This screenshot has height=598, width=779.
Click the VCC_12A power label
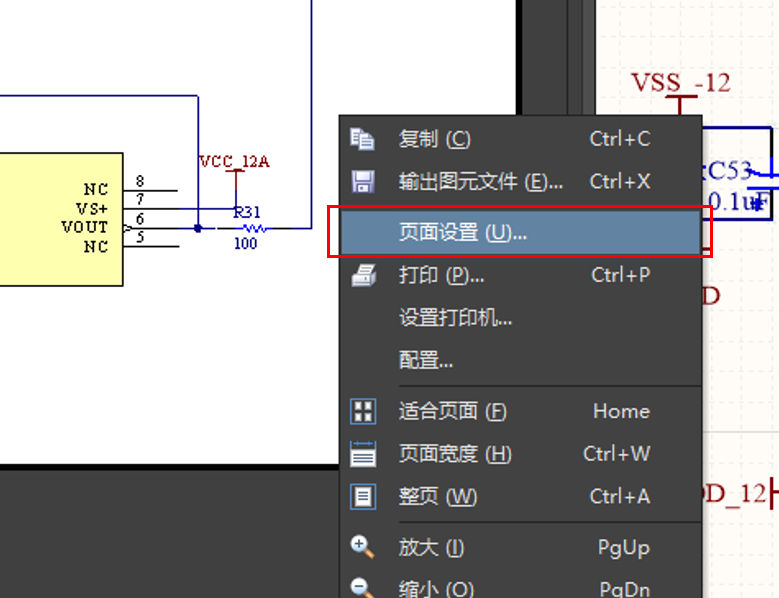point(234,162)
